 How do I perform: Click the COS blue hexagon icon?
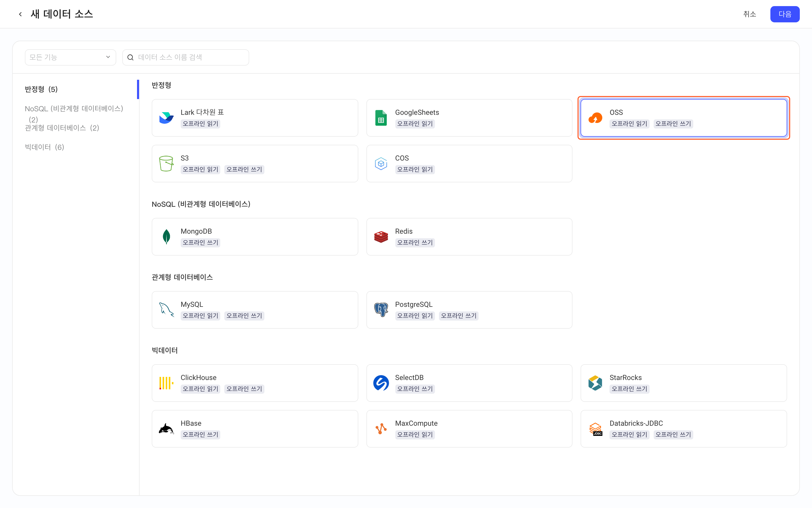click(381, 164)
